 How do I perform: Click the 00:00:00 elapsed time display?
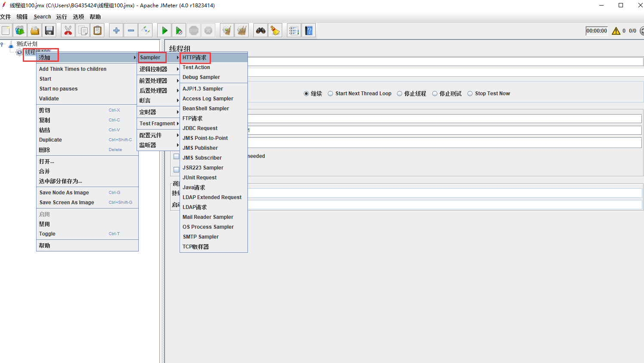pos(597,31)
